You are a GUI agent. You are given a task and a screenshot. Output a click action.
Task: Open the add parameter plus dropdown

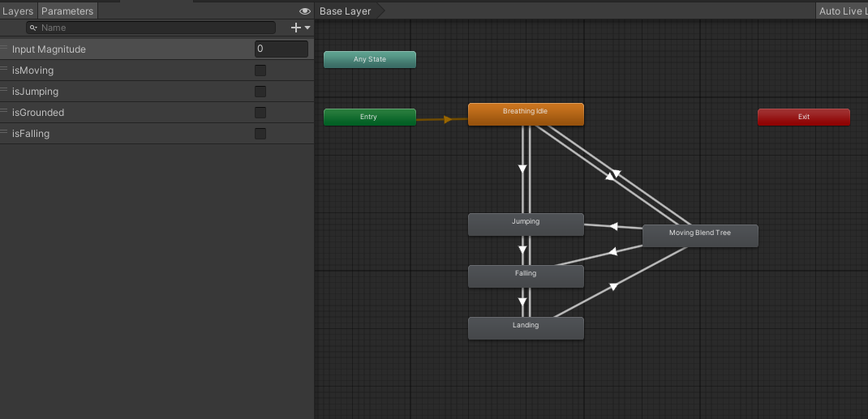[301, 28]
